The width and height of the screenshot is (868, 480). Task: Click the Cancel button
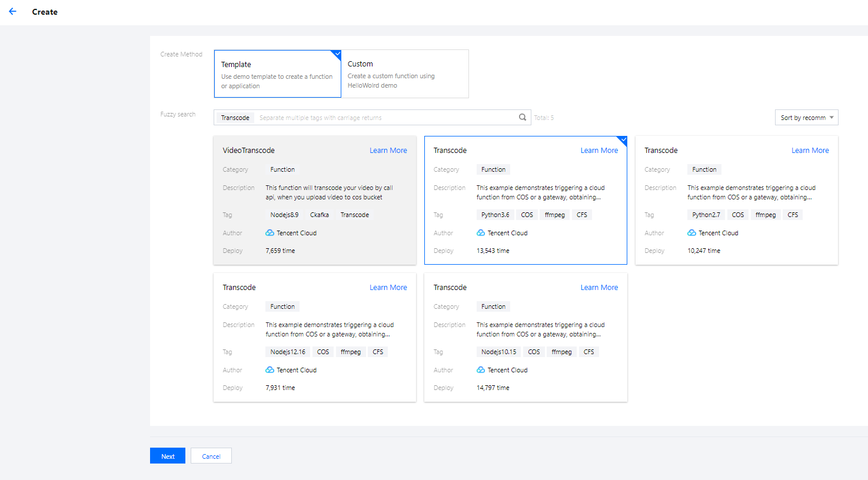click(x=211, y=456)
